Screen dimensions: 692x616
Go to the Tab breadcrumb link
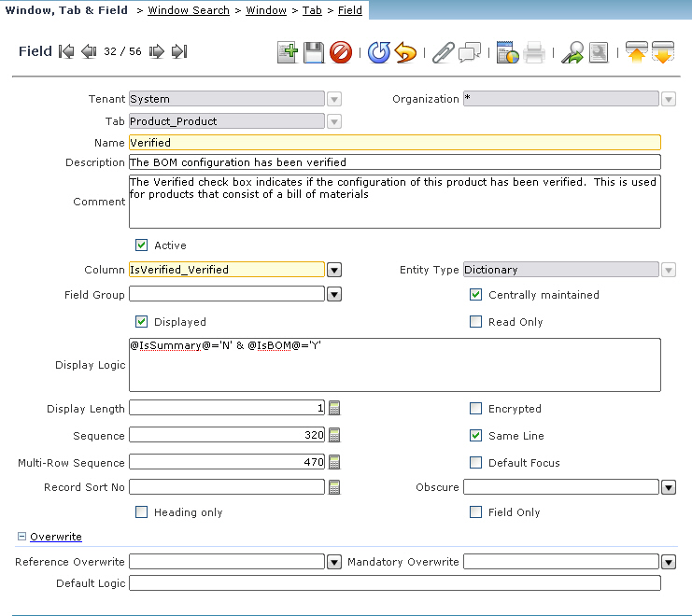pyautogui.click(x=312, y=10)
